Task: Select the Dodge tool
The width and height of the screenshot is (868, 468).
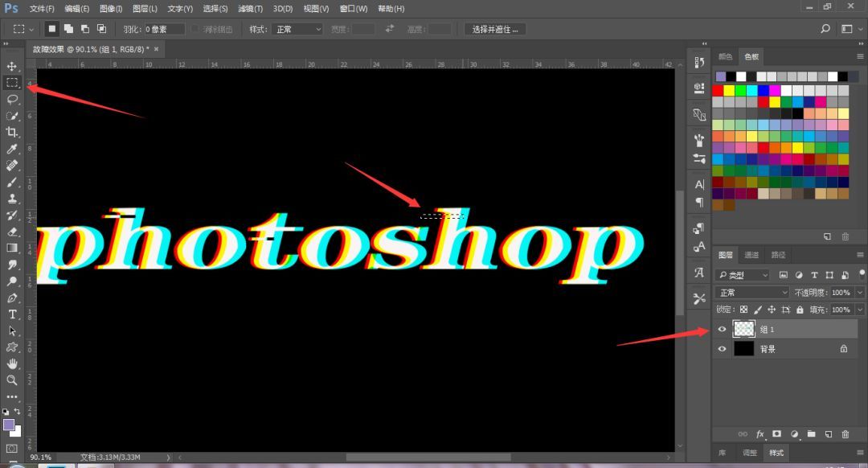Action: [x=11, y=281]
